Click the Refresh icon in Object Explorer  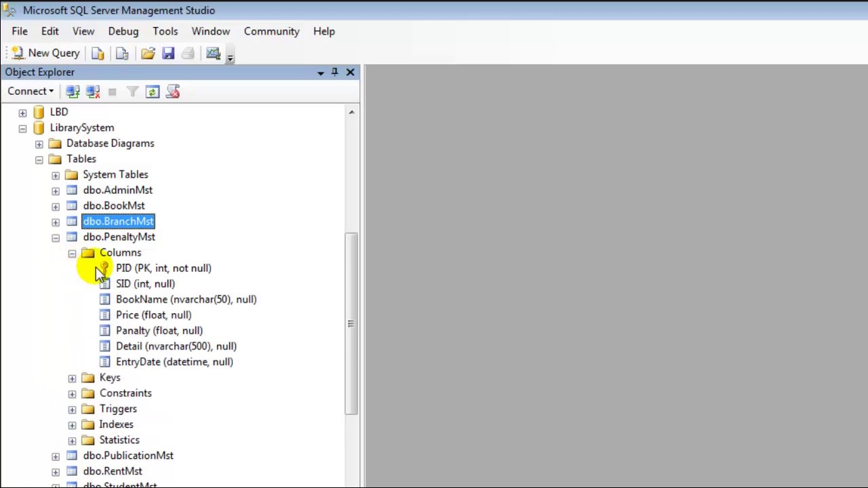153,91
